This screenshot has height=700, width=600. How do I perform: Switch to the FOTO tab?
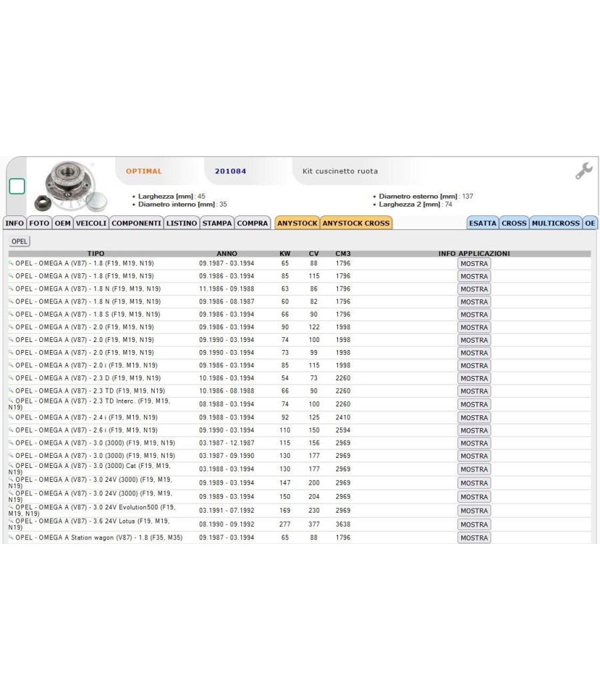coord(39,223)
